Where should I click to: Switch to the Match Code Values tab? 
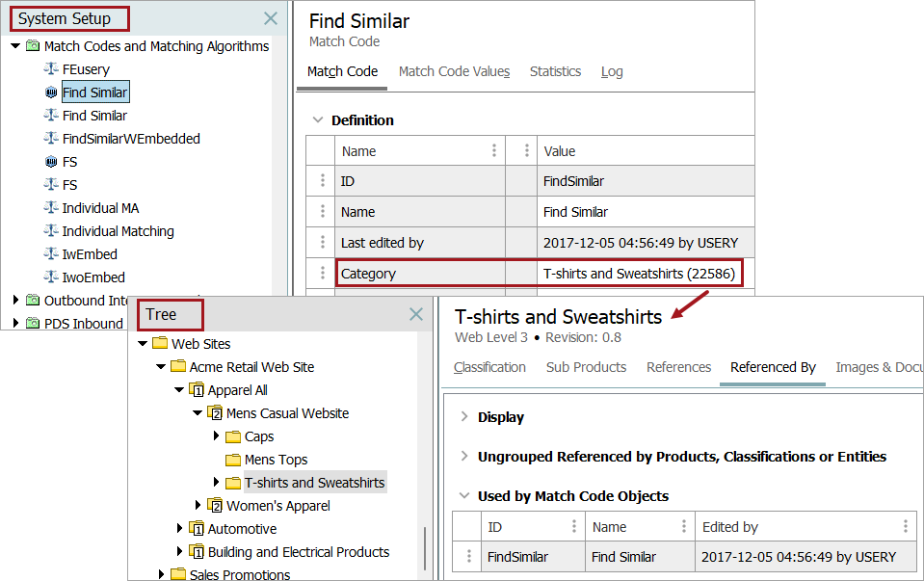tap(454, 71)
